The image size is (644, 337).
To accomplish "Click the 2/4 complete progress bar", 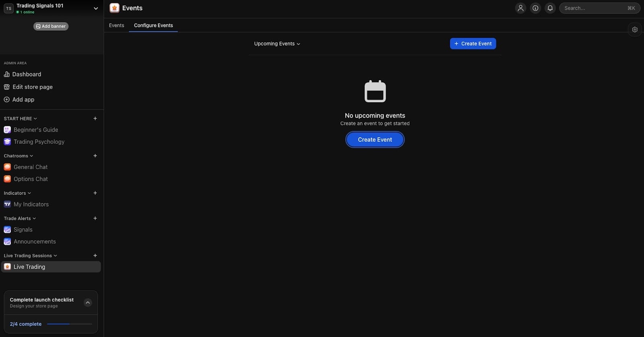I will (x=69, y=324).
